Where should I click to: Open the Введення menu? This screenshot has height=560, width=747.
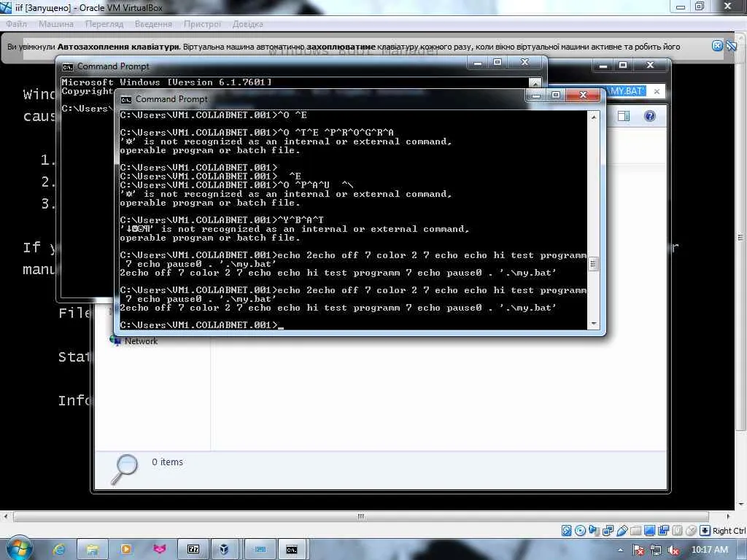tap(153, 24)
